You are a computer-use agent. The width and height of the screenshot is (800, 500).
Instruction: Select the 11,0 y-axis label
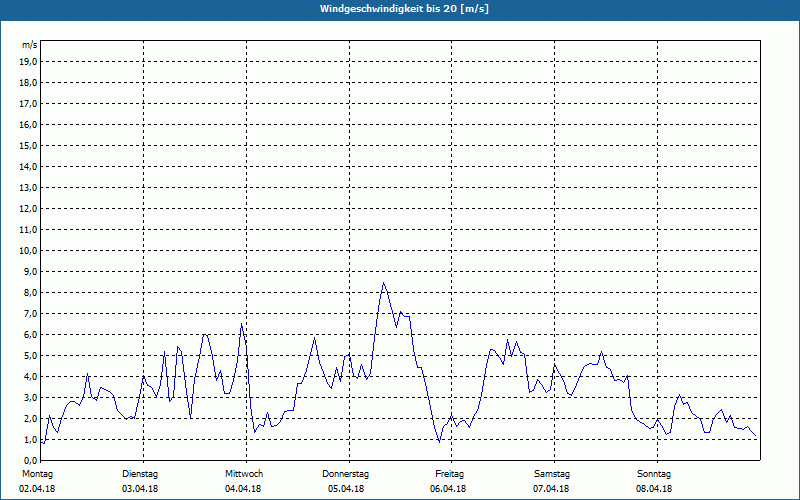click(x=29, y=230)
